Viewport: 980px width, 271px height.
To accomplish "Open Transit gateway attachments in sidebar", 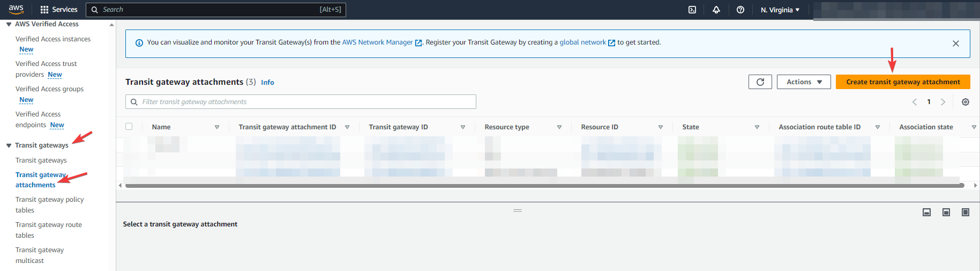I will pyautogui.click(x=41, y=180).
